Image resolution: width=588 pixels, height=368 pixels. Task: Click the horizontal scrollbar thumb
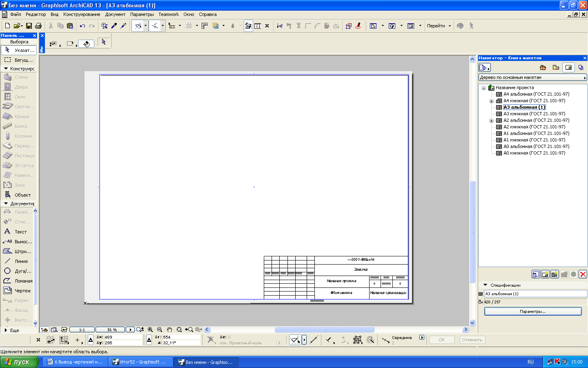tap(324, 330)
